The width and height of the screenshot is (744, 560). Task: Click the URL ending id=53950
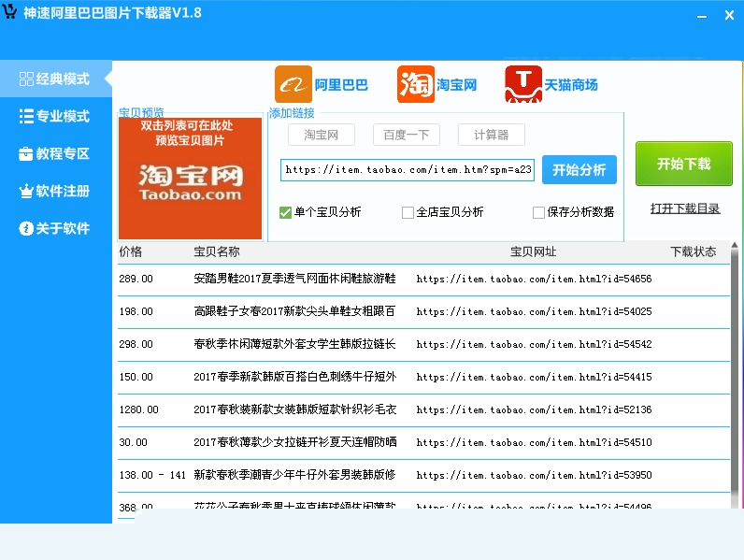pyautogui.click(x=535, y=476)
